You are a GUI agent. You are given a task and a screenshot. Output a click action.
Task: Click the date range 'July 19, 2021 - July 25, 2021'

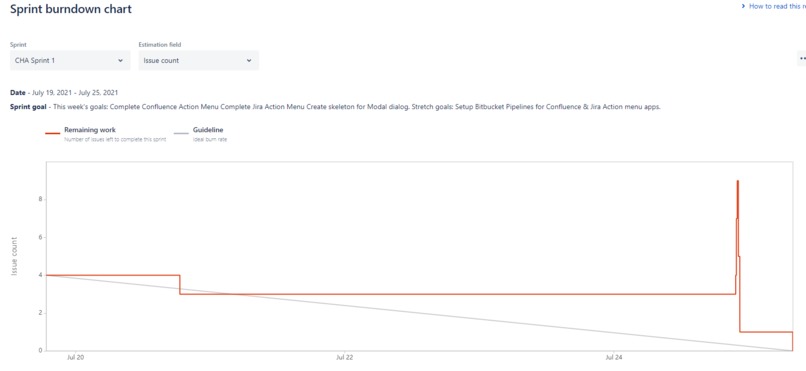pyautogui.click(x=75, y=93)
